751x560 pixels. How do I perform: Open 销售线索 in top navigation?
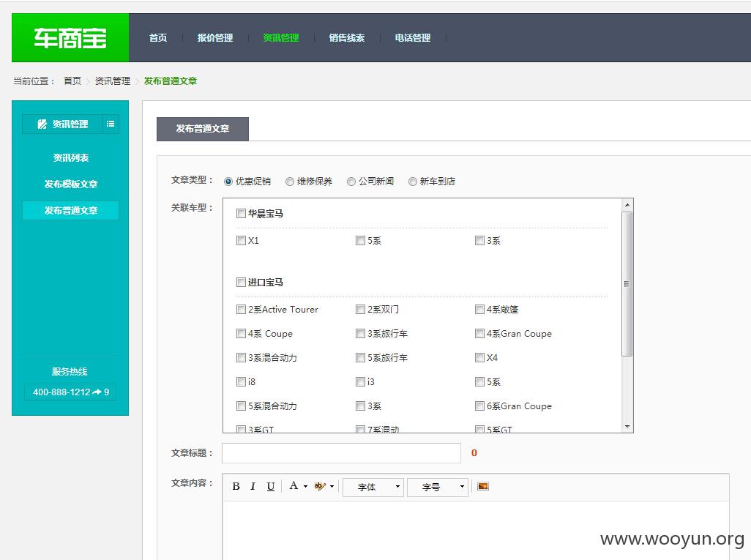[x=347, y=38]
